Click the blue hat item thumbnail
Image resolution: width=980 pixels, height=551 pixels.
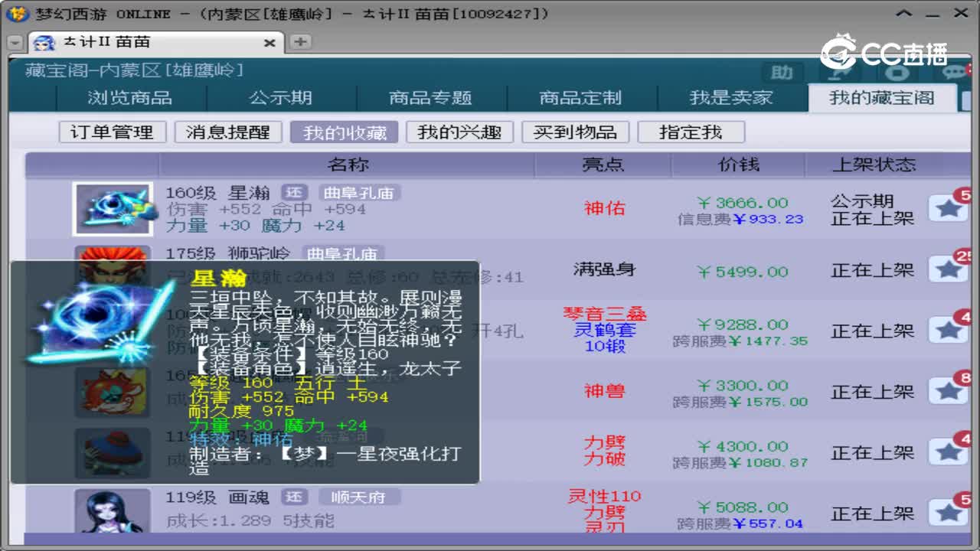tap(113, 453)
